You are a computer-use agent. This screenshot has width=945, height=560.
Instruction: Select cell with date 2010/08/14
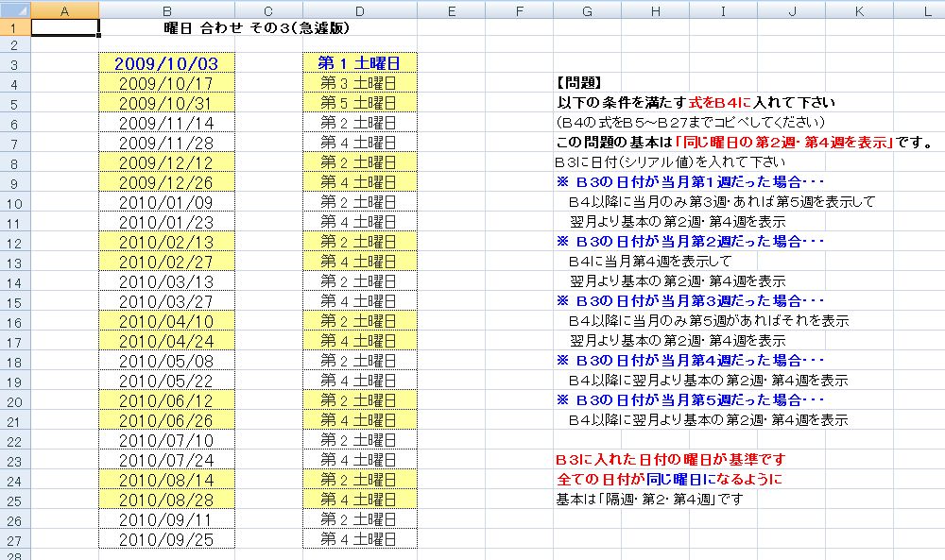pyautogui.click(x=167, y=481)
